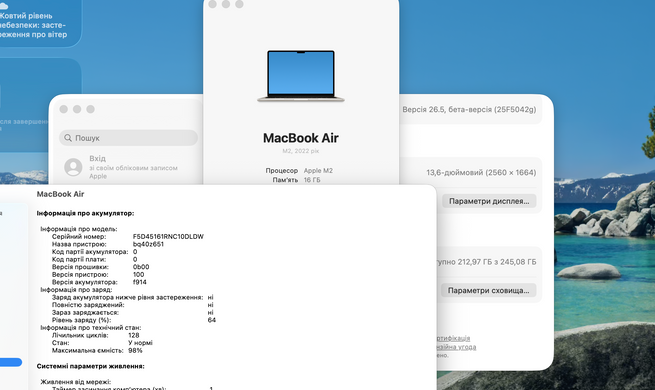Image resolution: width=655 pixels, height=390 pixels.
Task: Close the System Settings window
Action: pyautogui.click(x=63, y=109)
